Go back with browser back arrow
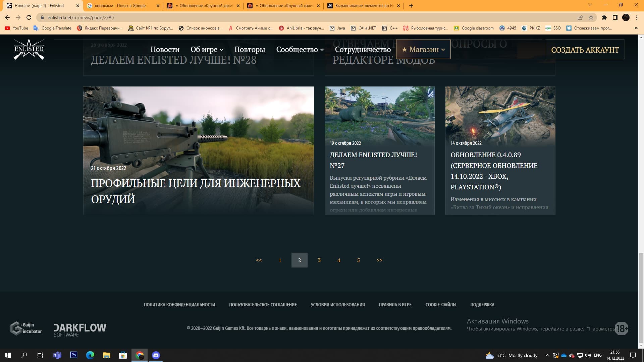The width and height of the screenshot is (644, 362). (x=7, y=17)
